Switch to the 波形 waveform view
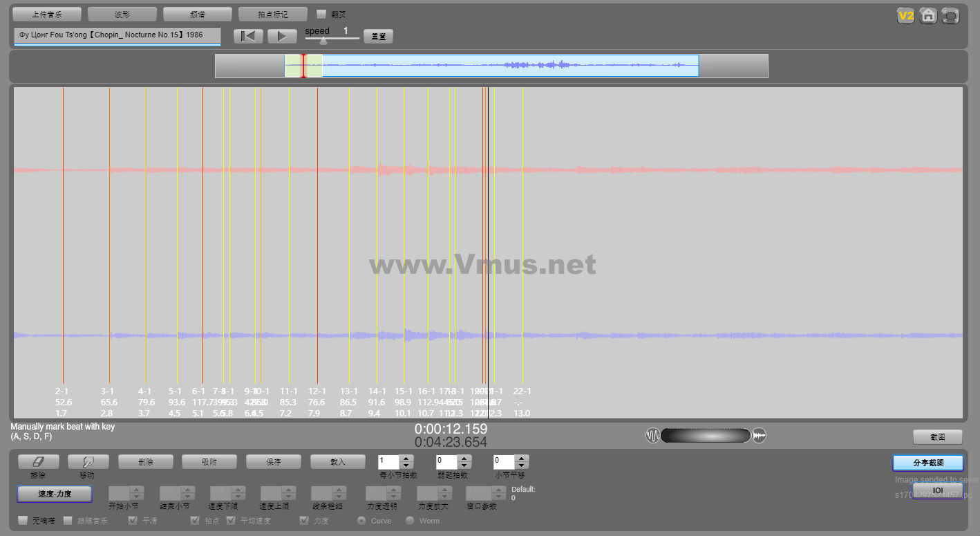The image size is (980, 536). [x=122, y=14]
